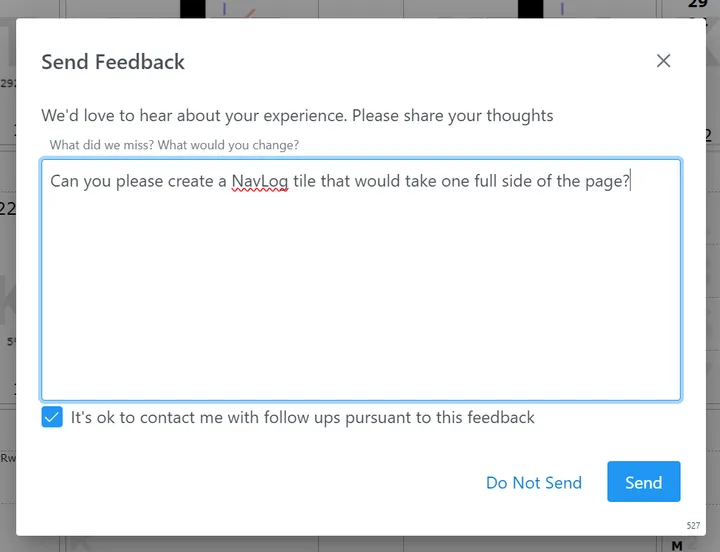Place cursor on "Can" at the text start
The height and width of the screenshot is (552, 720).
coord(65,181)
